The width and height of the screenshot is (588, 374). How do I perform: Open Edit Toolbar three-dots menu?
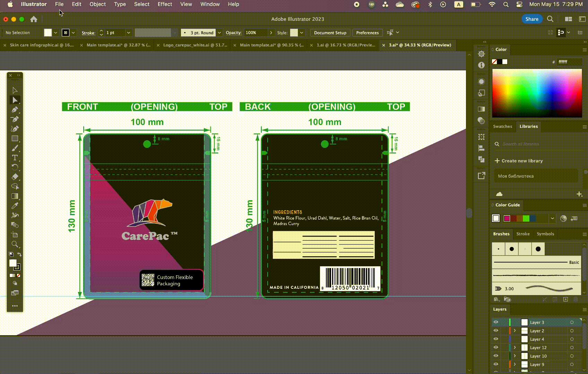point(15,306)
